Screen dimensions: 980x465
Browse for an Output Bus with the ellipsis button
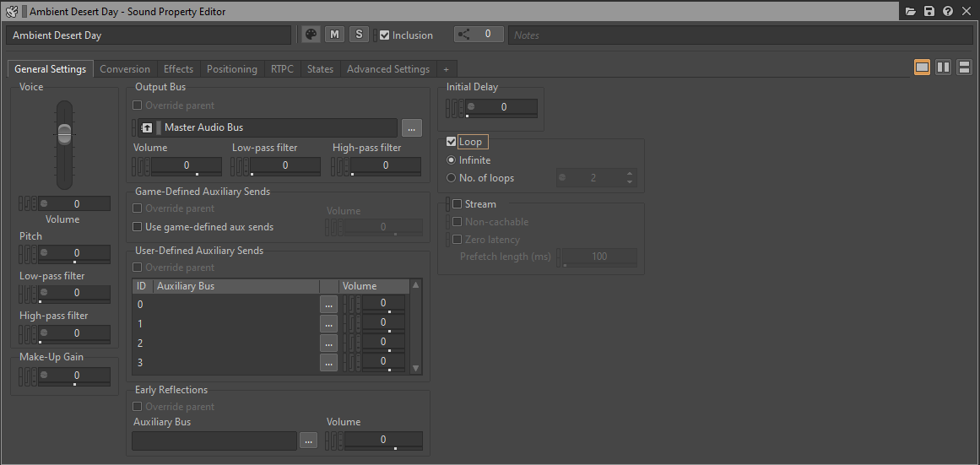click(411, 127)
